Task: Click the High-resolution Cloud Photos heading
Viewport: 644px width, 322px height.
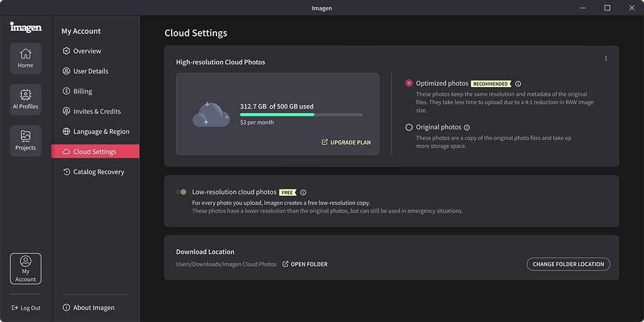Action: point(221,62)
